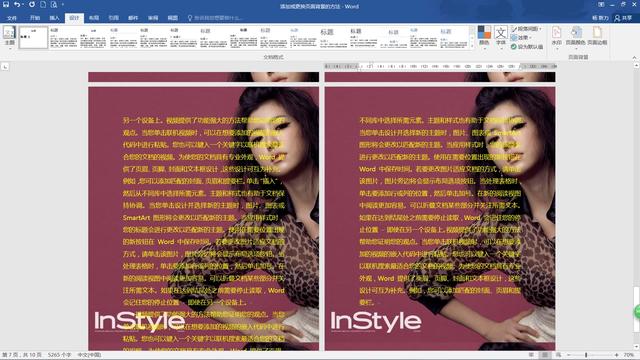Click the 中文(中国) language indicator
Screen dimensions: 640x360
[x=89, y=355]
